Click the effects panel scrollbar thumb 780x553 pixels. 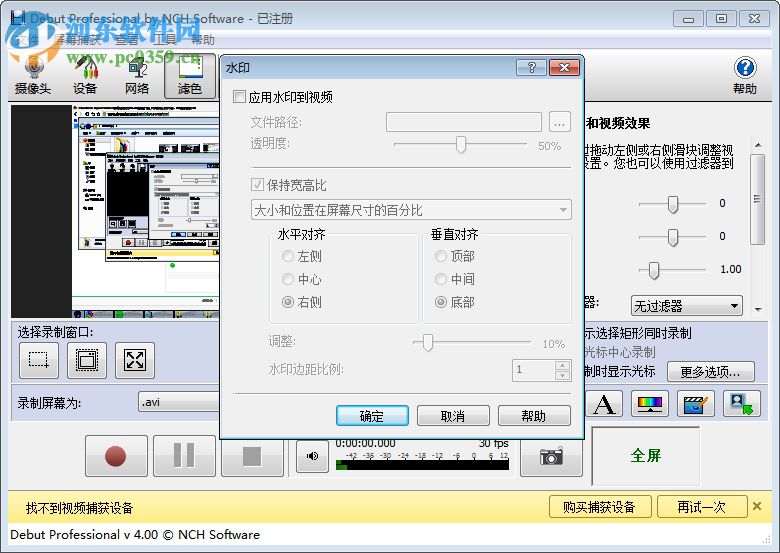758,199
